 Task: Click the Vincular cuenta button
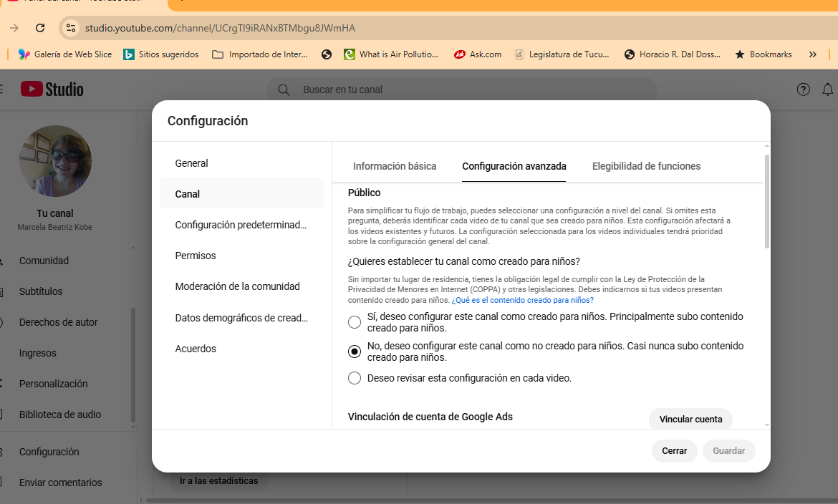click(690, 419)
